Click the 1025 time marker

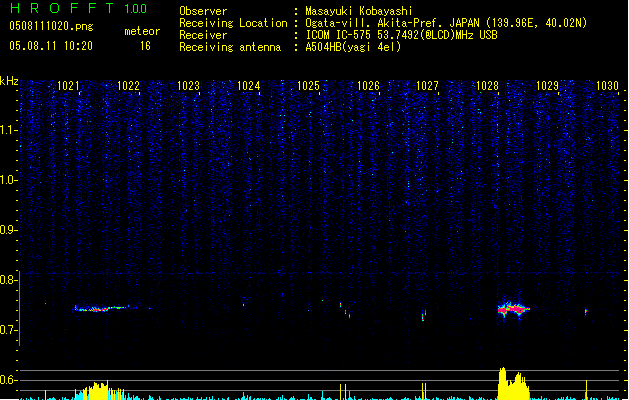click(308, 85)
